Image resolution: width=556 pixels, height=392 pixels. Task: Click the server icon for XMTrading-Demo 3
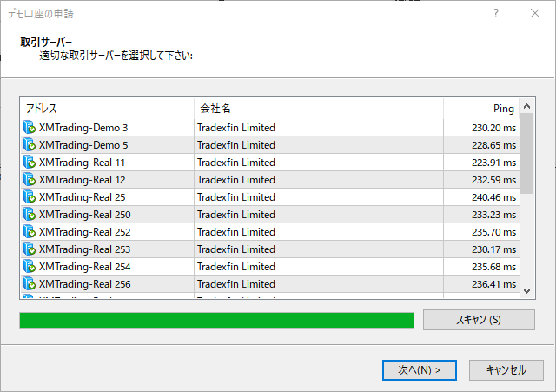30,128
